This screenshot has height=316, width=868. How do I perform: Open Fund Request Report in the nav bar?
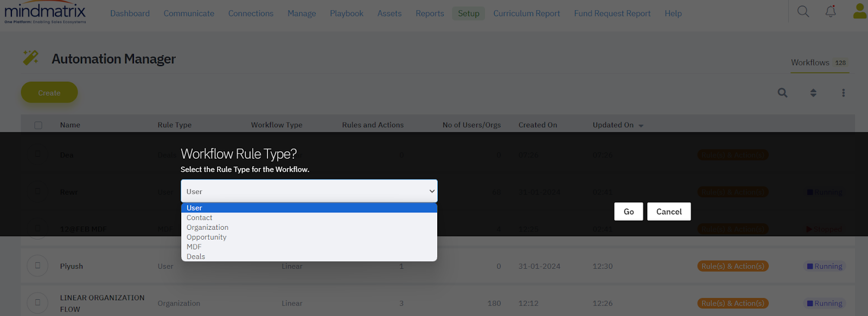click(612, 13)
